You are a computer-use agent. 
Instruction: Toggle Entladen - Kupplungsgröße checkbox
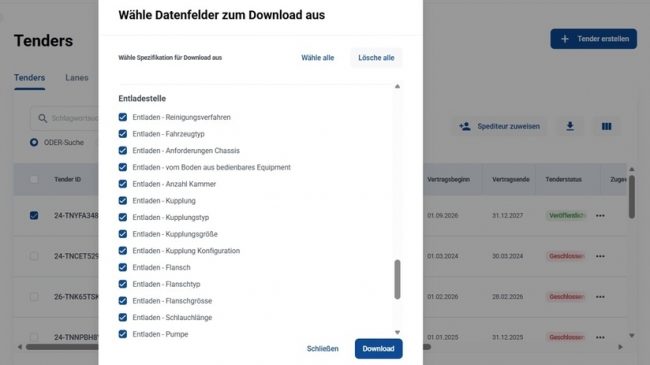tap(123, 234)
